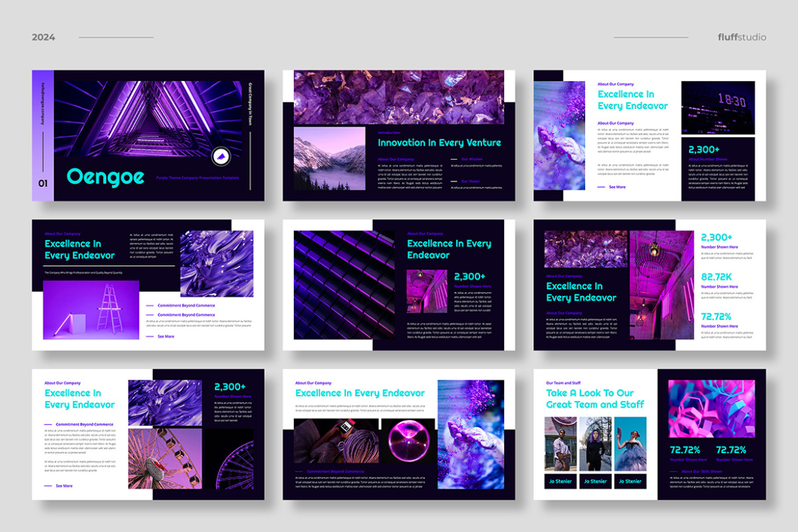The image size is (798, 532).
Task: Click the pink ferris wheel photo
Action: pyautogui.click(x=165, y=459)
